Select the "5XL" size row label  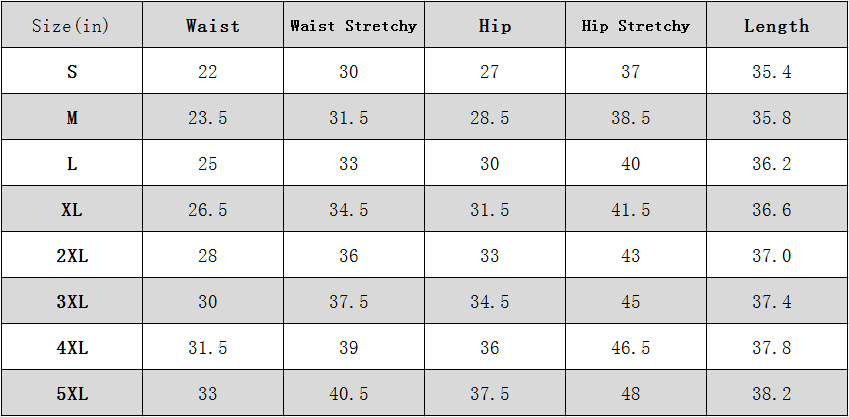[72, 394]
